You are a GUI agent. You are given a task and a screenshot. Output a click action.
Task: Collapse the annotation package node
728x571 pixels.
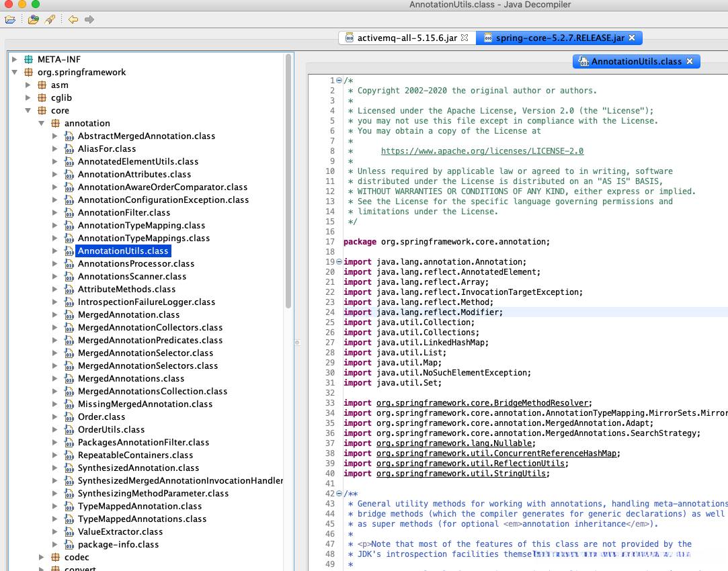42,124
